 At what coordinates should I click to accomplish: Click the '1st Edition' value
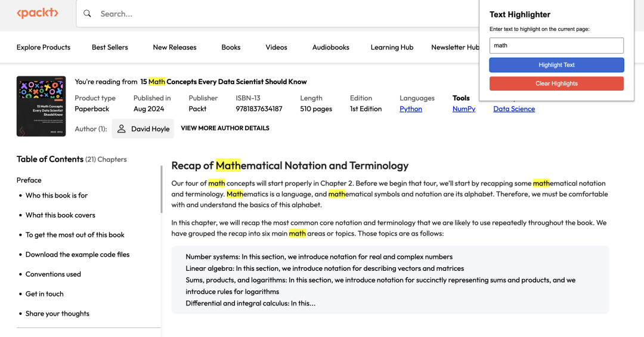point(366,109)
